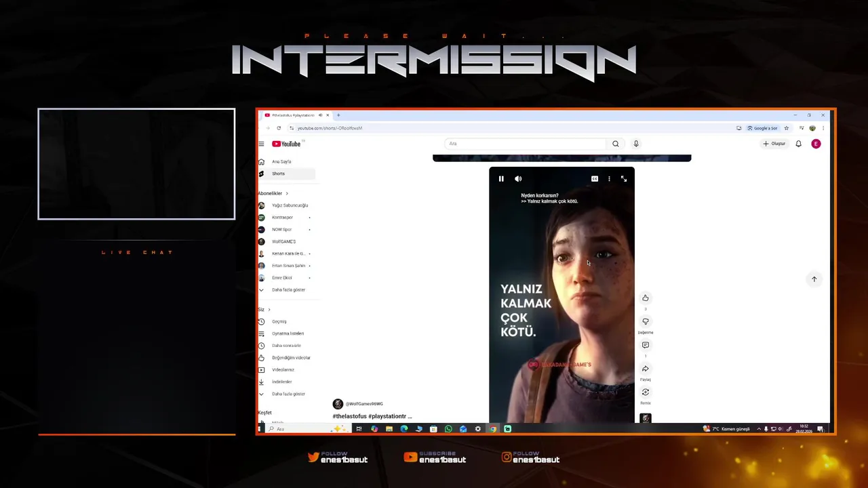This screenshot has width=868, height=488.
Task: Start voice search with microphone
Action: pos(636,144)
